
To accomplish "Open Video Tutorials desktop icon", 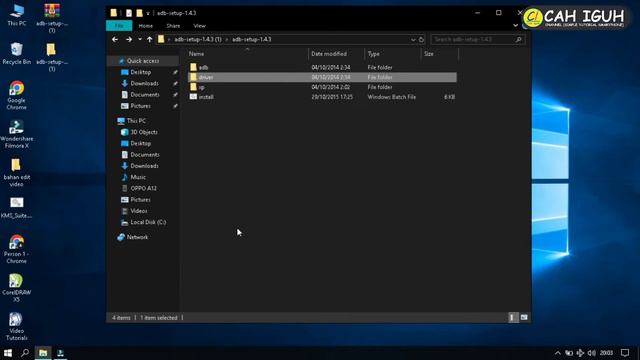I will [17, 326].
